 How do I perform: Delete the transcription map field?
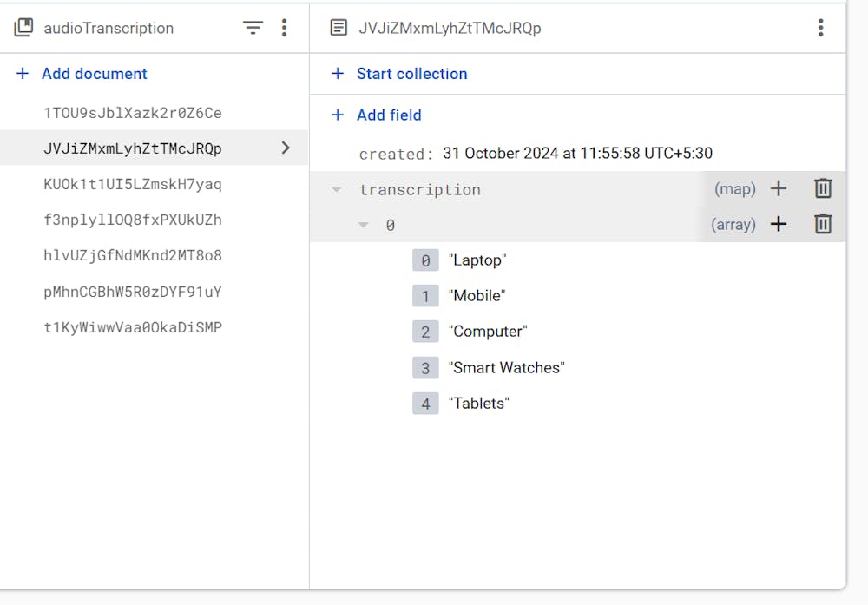coord(823,188)
